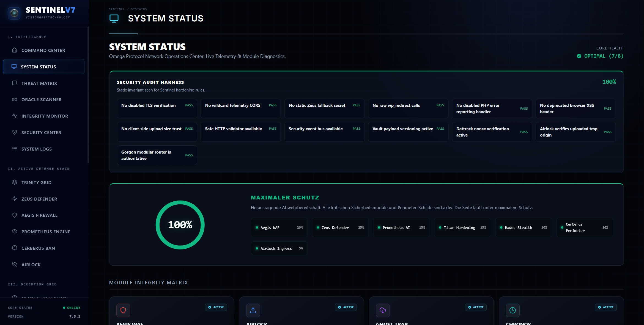Click ACTIVE badge on Aegis WAF card
Screen dimensions: 644x325
(216, 307)
